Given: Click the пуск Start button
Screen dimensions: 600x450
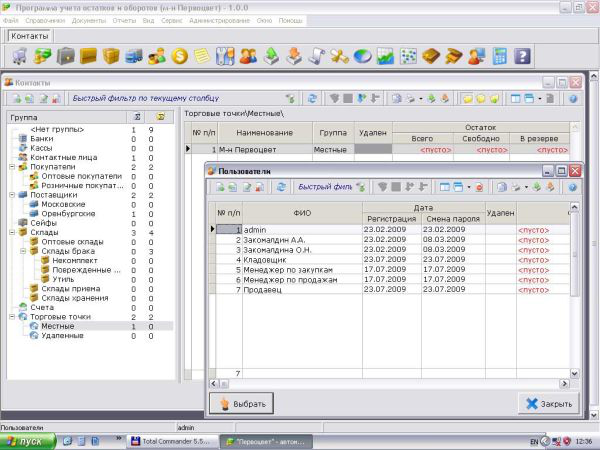Looking at the screenshot, I should pyautogui.click(x=28, y=442).
